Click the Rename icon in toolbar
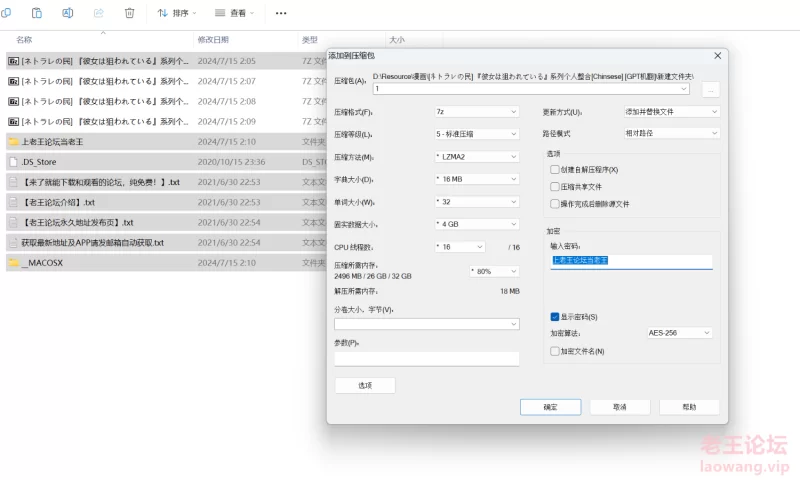The image size is (800, 480). (68, 13)
